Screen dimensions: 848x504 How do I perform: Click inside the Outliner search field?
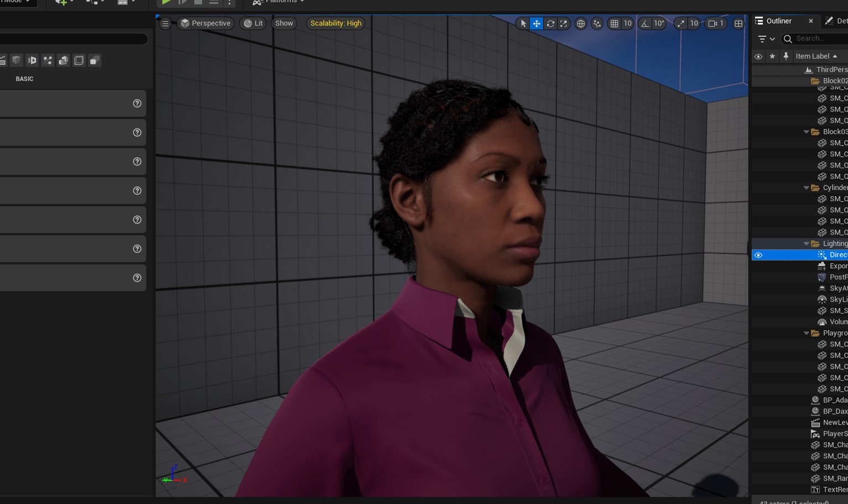tap(813, 39)
